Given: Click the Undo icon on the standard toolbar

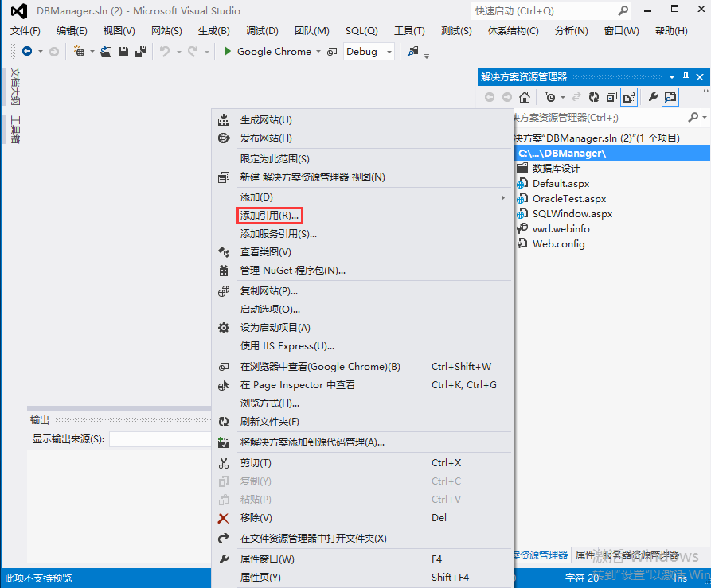Looking at the screenshot, I should pos(163,51).
